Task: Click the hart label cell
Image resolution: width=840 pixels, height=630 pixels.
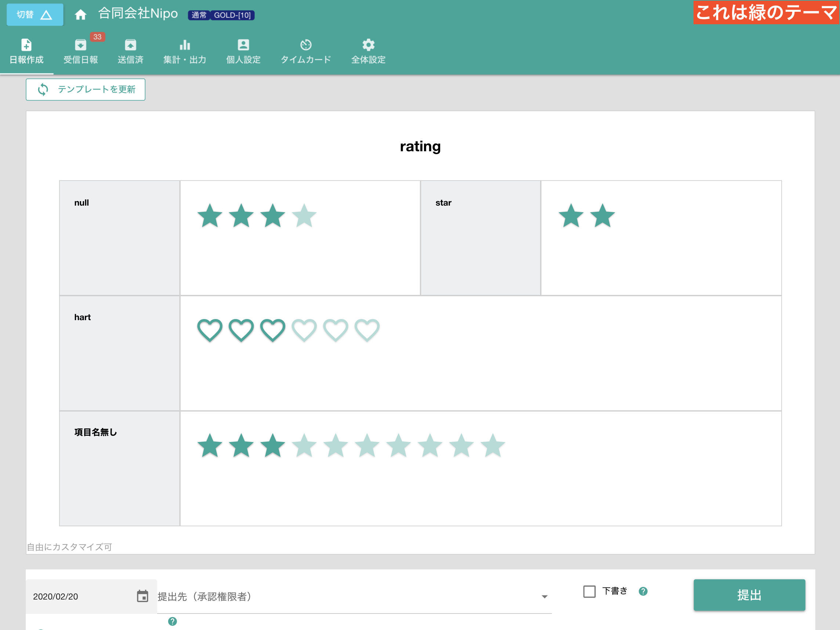Action: pyautogui.click(x=120, y=353)
